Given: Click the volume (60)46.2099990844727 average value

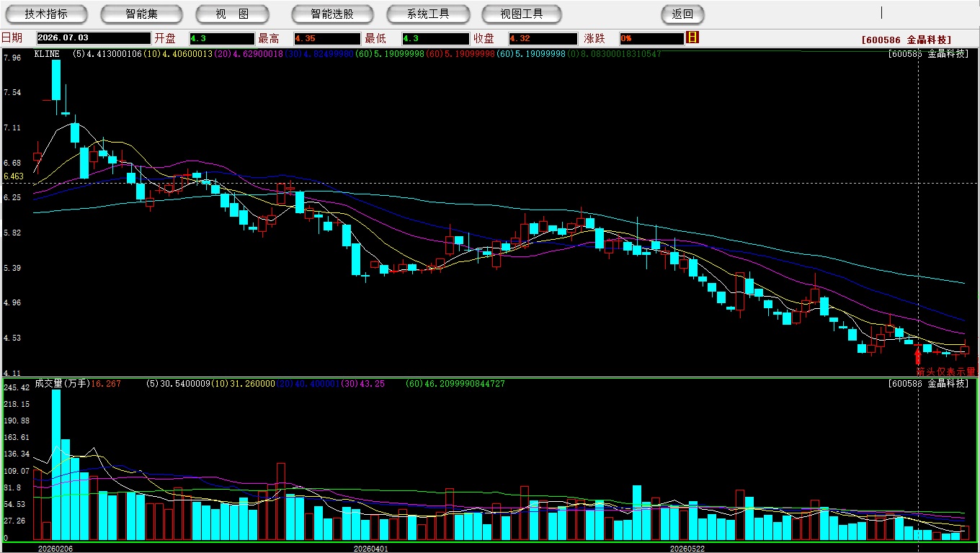Looking at the screenshot, I should tap(455, 384).
